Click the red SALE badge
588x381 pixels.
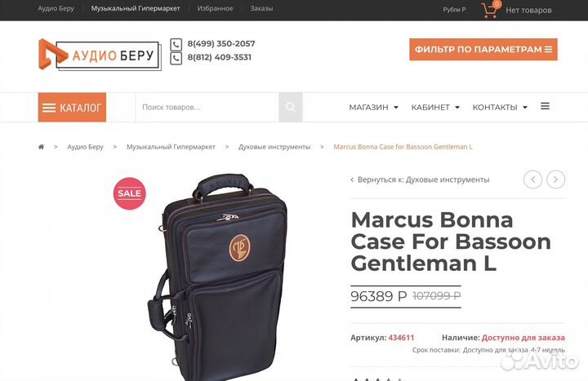[129, 193]
